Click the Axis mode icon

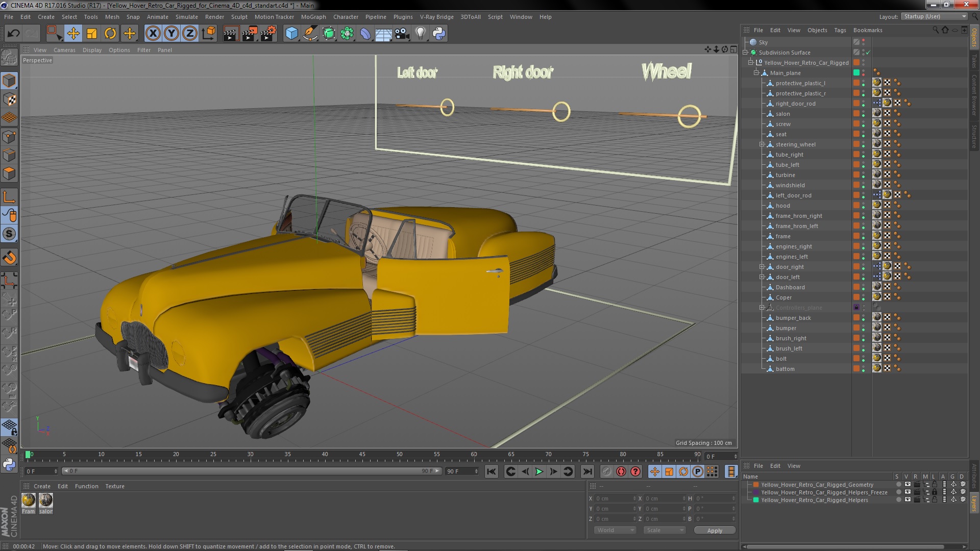coord(9,197)
